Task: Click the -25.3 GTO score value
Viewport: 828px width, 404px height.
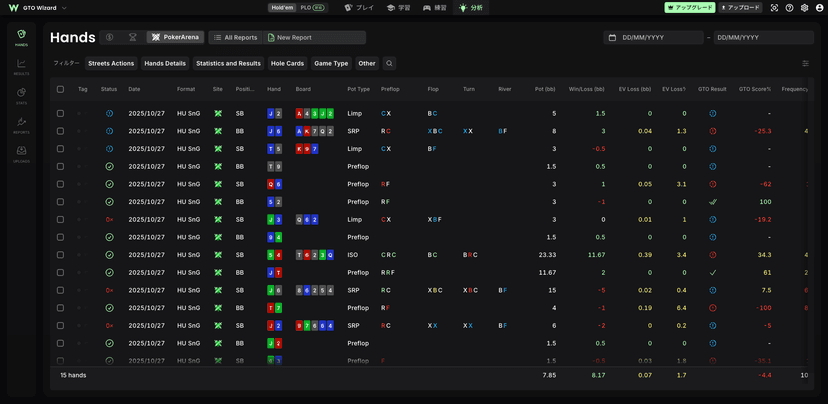Action: (762, 131)
